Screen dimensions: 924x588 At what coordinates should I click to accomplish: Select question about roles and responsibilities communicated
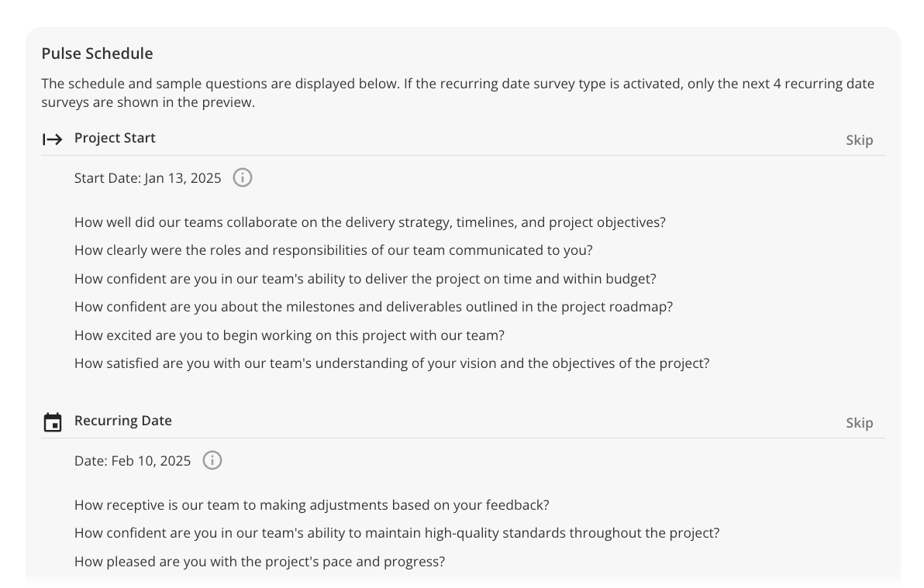(333, 249)
